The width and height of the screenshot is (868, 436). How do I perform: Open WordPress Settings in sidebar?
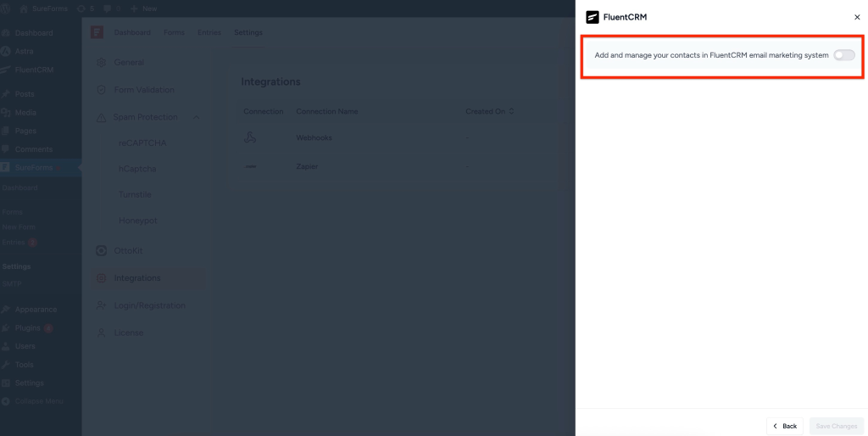pyautogui.click(x=30, y=383)
